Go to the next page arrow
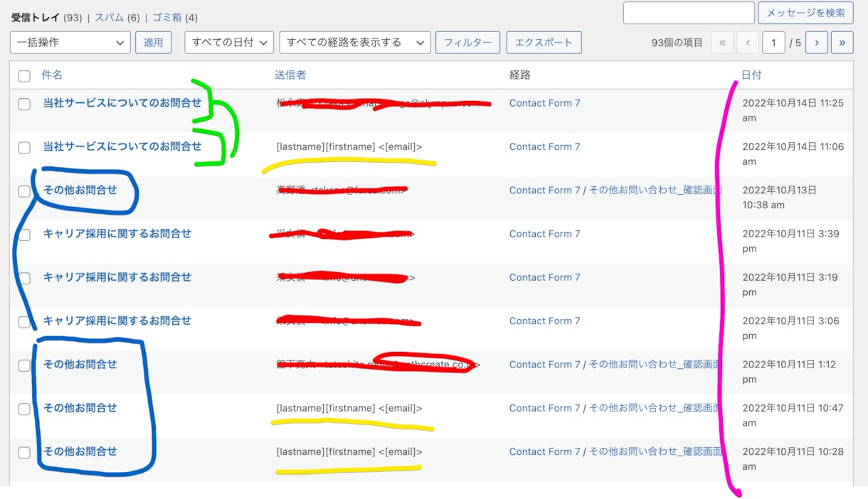This screenshot has width=868, height=499. click(x=816, y=43)
